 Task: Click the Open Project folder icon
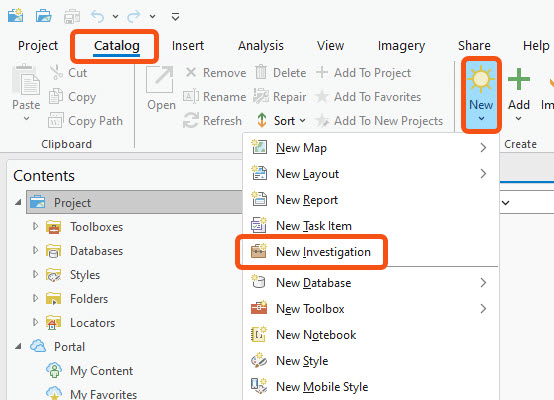tap(44, 16)
